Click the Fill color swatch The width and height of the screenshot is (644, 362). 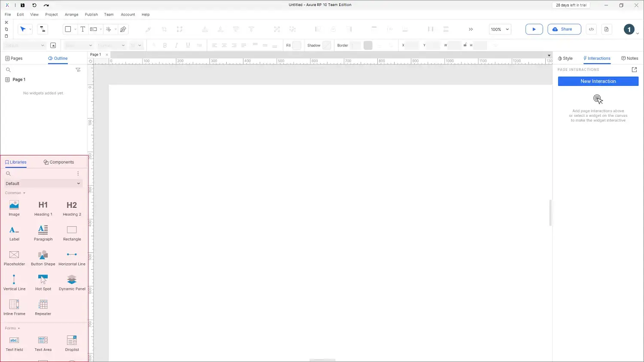[297, 46]
